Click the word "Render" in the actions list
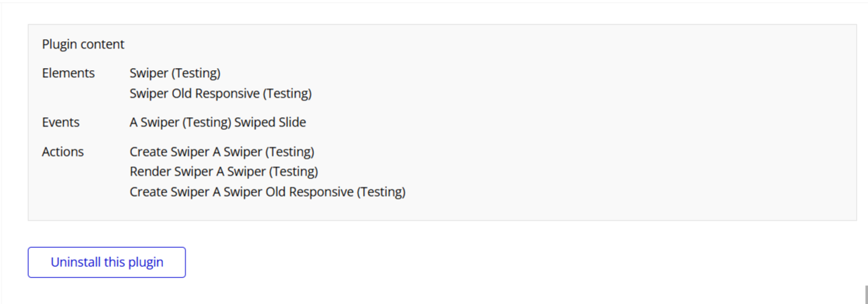Screen dimensions: 868x304 point(149,171)
